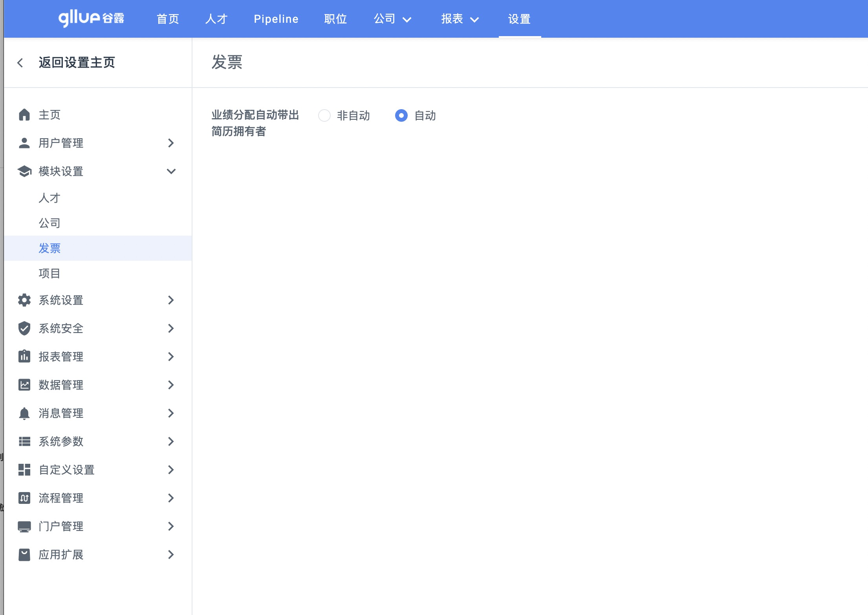The height and width of the screenshot is (615, 868).
Task: Select the 非自动 radio option
Action: click(324, 115)
